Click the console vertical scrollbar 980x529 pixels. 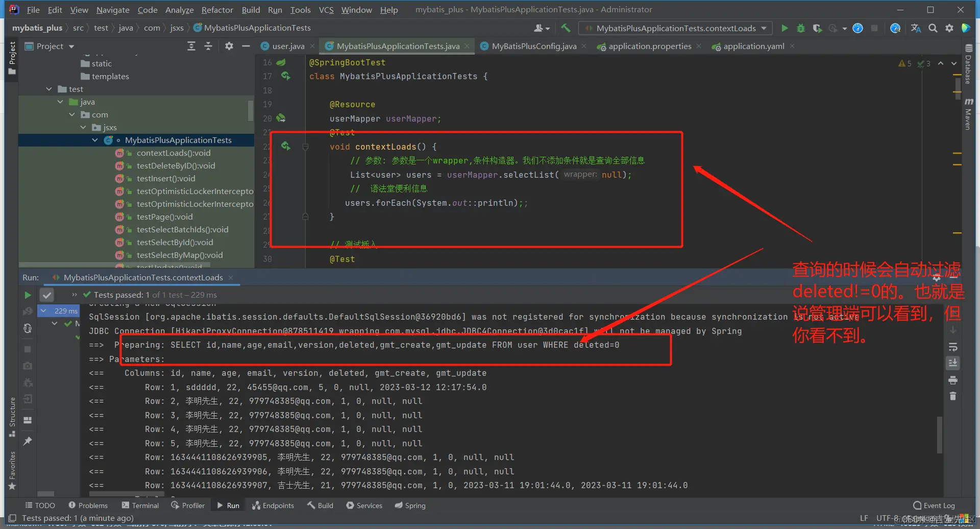(939, 435)
